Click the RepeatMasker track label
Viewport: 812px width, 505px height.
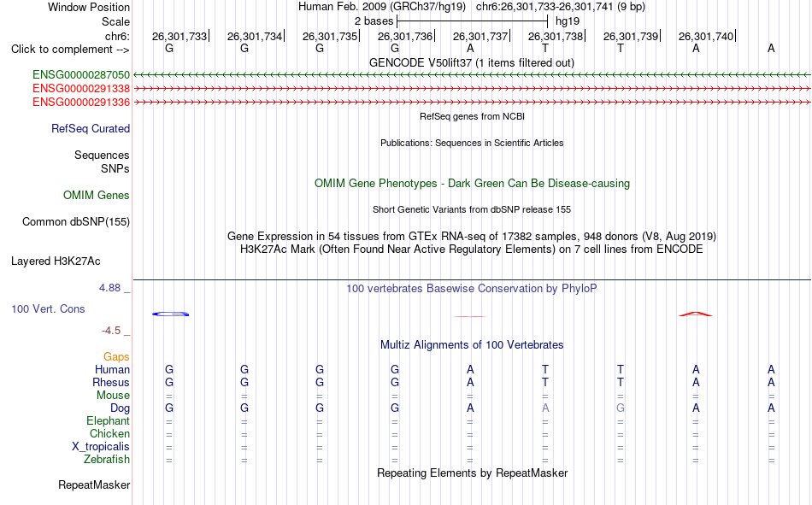[94, 485]
